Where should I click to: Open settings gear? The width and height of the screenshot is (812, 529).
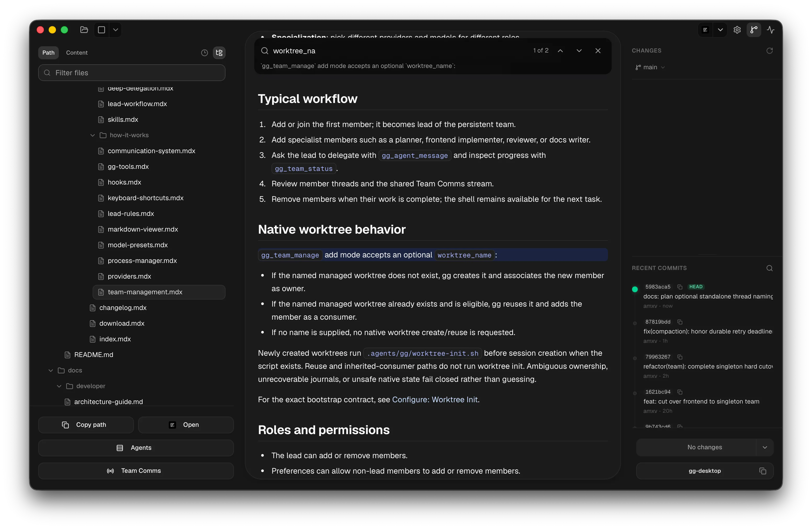(737, 30)
